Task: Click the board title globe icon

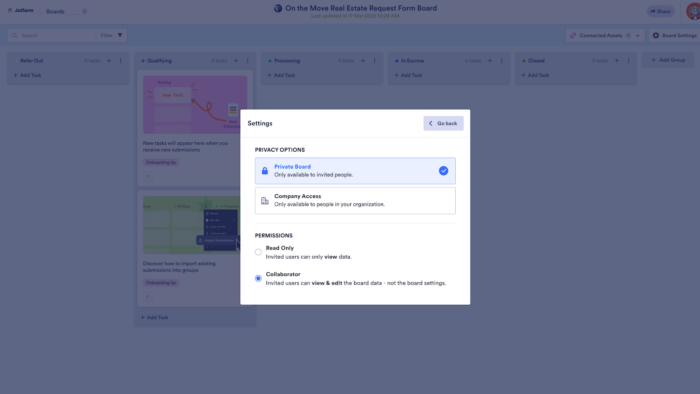Action: click(x=278, y=8)
